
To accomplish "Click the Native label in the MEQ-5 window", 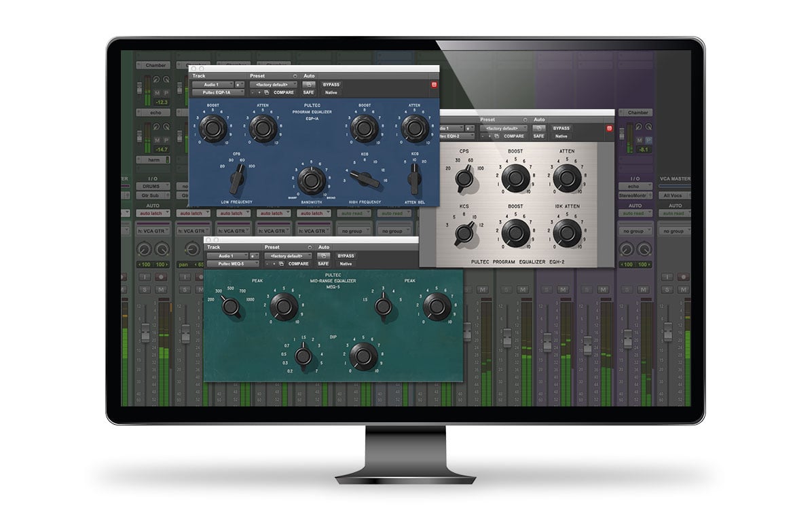I will [346, 264].
